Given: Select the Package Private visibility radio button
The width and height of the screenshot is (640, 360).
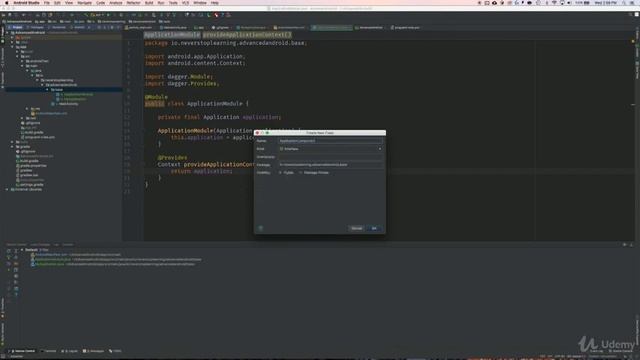Looking at the screenshot, I should point(301,173).
